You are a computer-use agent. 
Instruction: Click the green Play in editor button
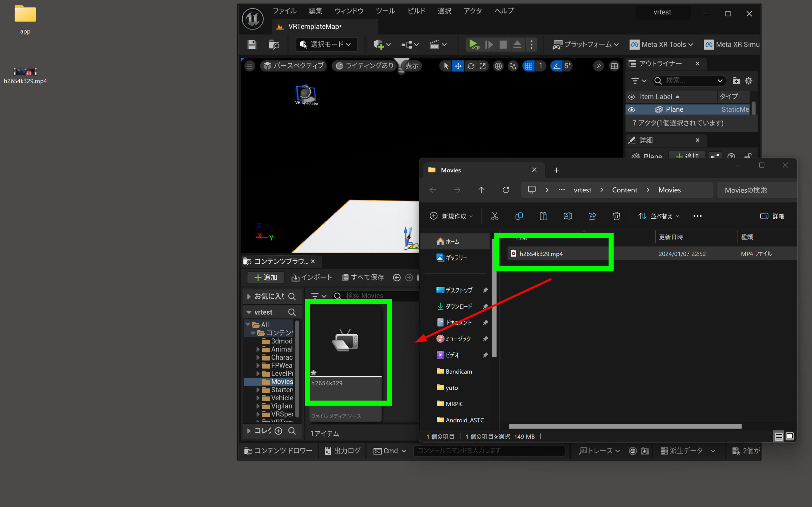pos(473,44)
